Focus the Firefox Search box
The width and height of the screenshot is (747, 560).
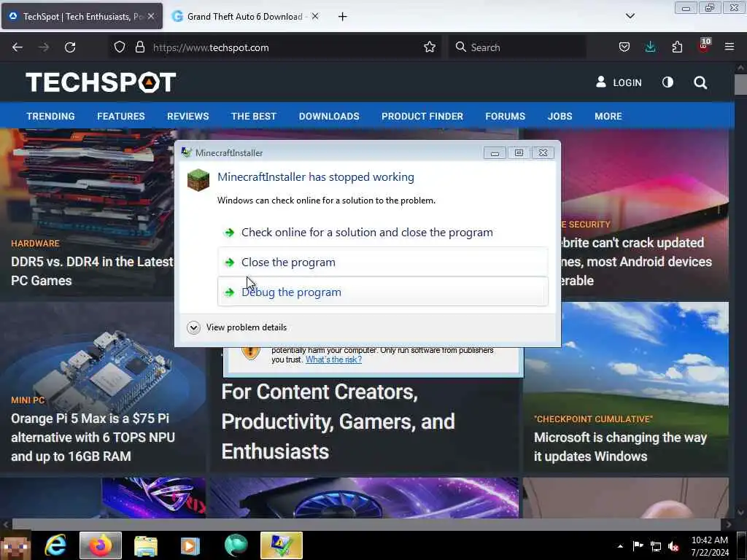click(x=517, y=47)
